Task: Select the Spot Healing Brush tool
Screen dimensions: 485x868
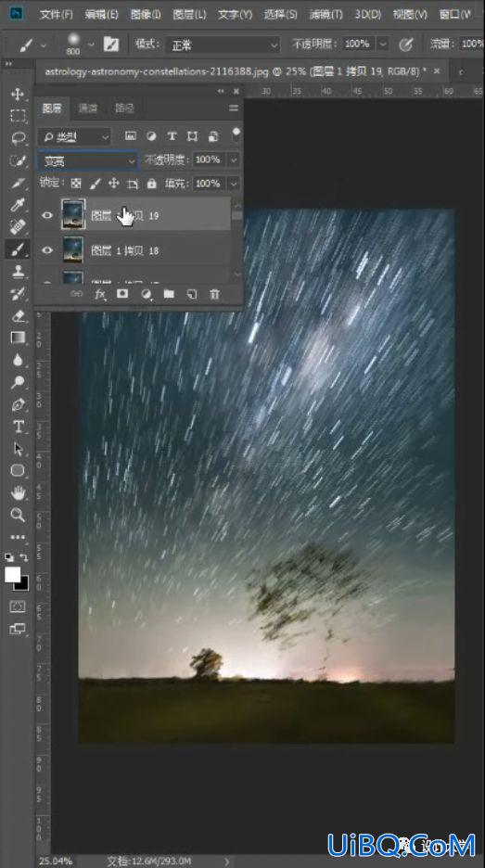Action: 18,227
